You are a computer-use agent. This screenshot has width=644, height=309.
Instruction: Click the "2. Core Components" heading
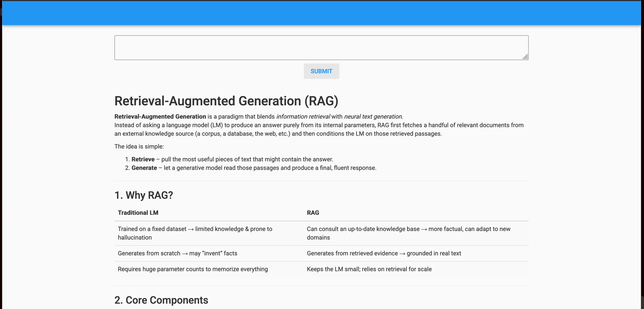pos(161,300)
